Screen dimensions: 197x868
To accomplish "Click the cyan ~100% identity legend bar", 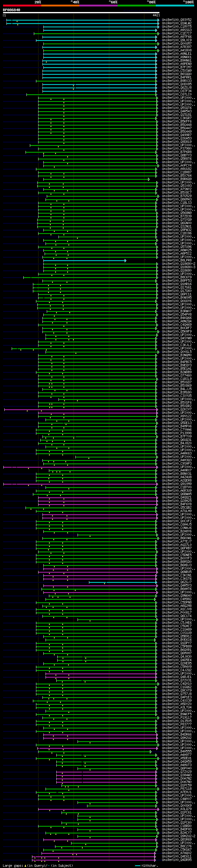I will click(175, 6).
